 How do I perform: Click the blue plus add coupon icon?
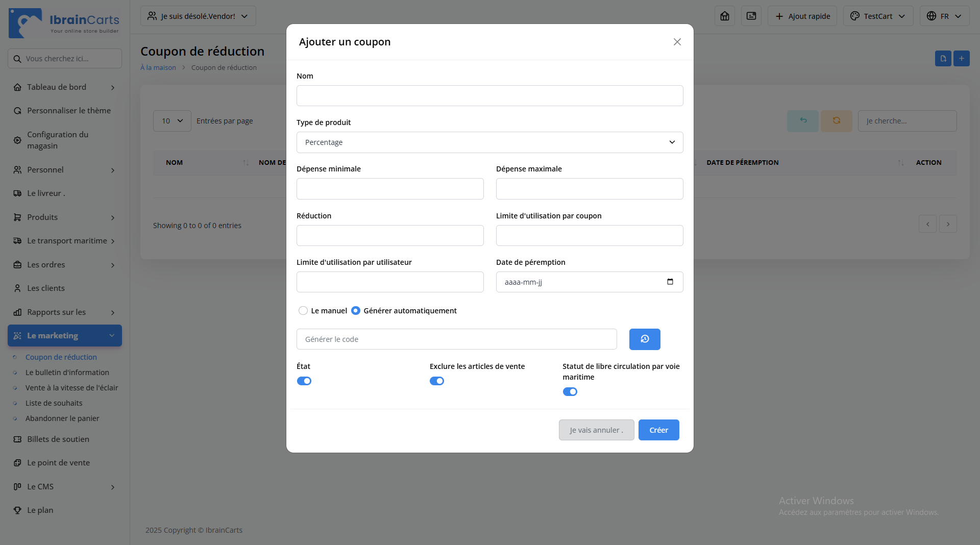pos(961,59)
